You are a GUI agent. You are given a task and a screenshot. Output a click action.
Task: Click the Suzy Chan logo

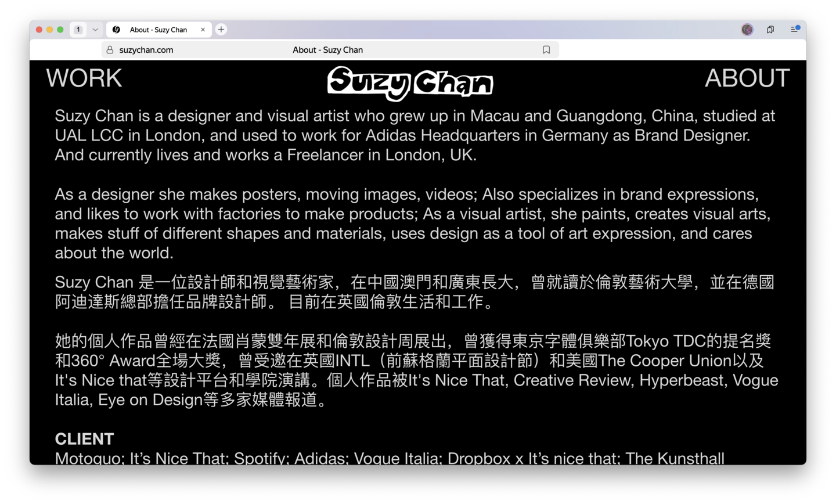pos(410,83)
